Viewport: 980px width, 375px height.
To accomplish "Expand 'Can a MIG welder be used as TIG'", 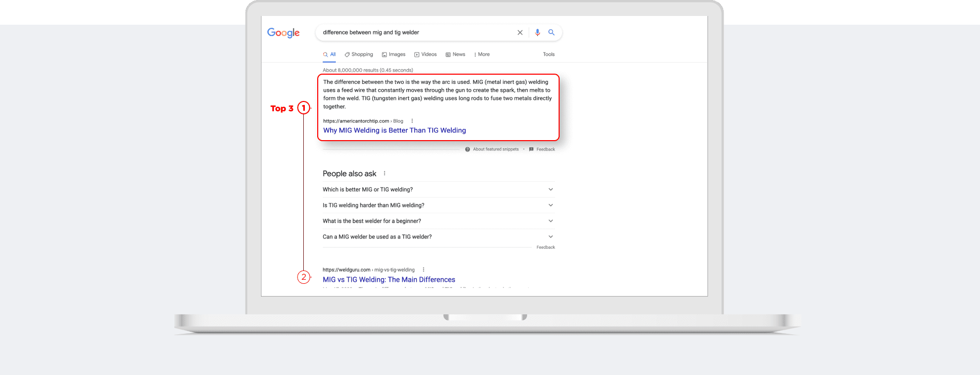I will [x=438, y=236].
